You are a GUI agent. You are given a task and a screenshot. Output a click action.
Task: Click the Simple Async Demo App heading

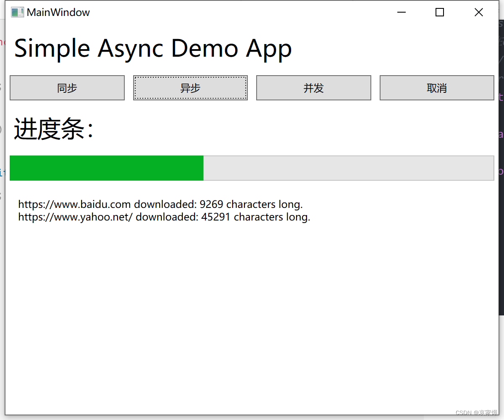[152, 48]
